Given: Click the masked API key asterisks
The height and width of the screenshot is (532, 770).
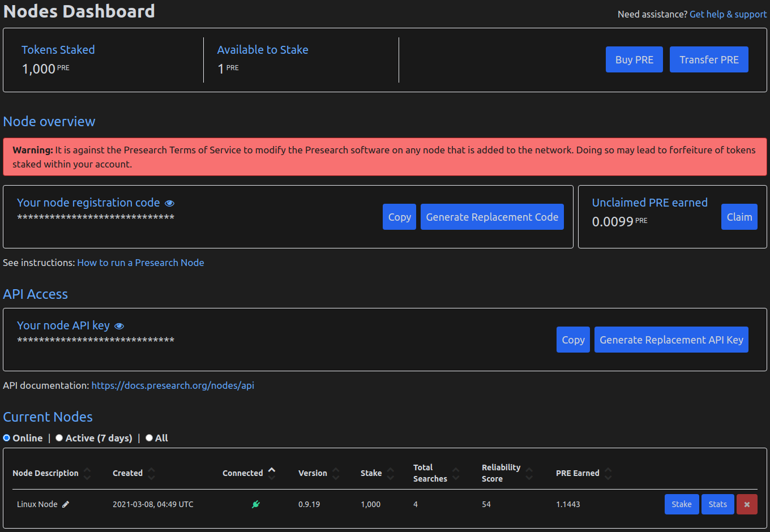Looking at the screenshot, I should tap(96, 341).
